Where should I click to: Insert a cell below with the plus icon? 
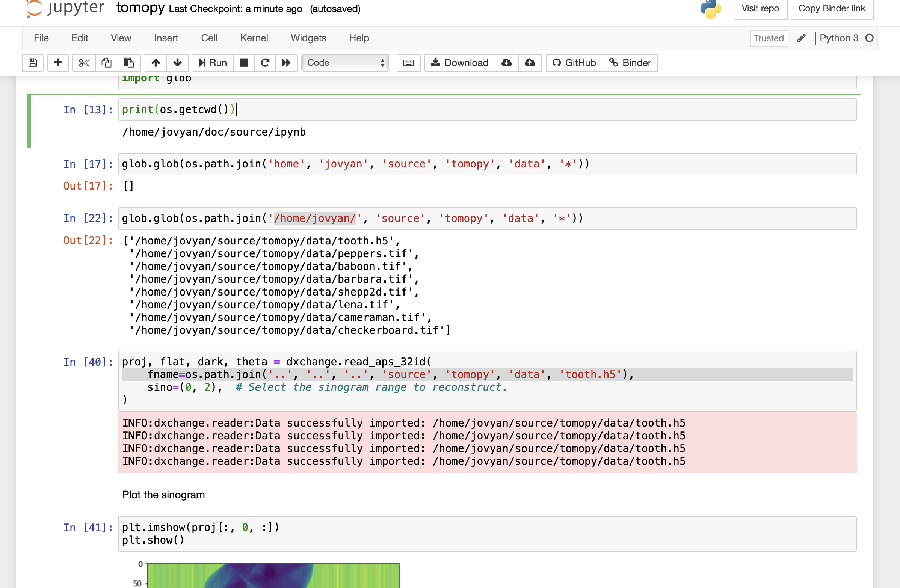[x=58, y=63]
